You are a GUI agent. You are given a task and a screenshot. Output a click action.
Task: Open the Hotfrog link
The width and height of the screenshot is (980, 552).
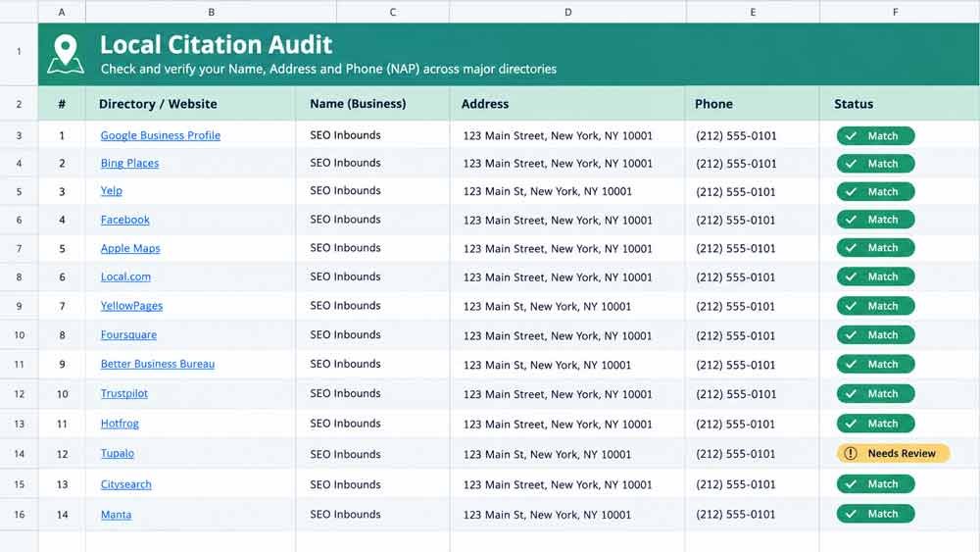tap(120, 424)
